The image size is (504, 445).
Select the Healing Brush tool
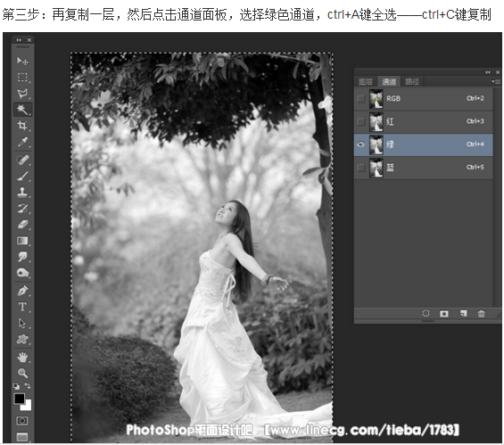point(22,160)
